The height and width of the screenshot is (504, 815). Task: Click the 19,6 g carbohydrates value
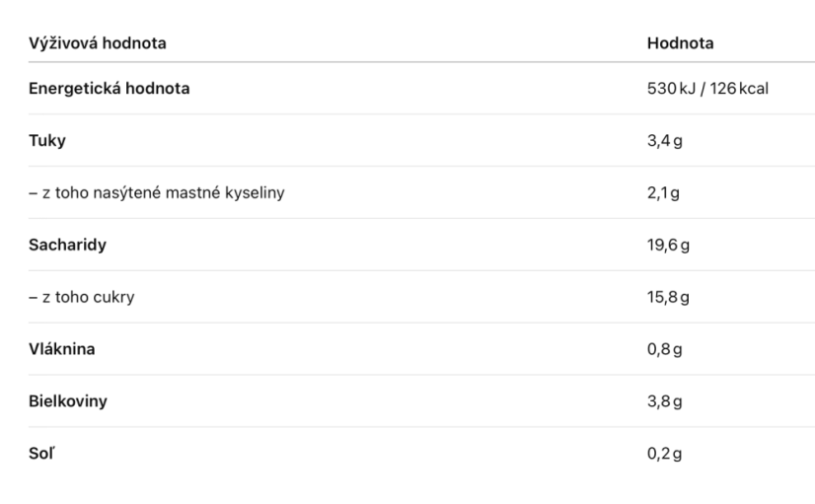[x=668, y=246]
